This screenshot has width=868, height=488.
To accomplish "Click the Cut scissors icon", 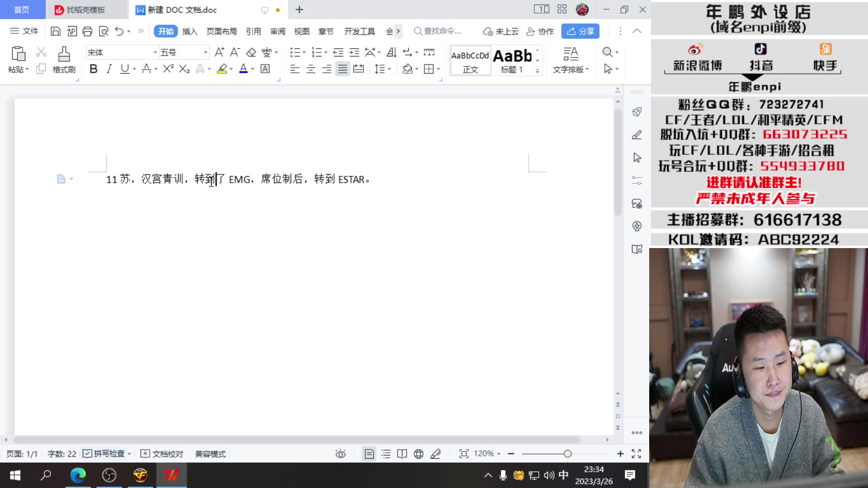I will click(41, 52).
